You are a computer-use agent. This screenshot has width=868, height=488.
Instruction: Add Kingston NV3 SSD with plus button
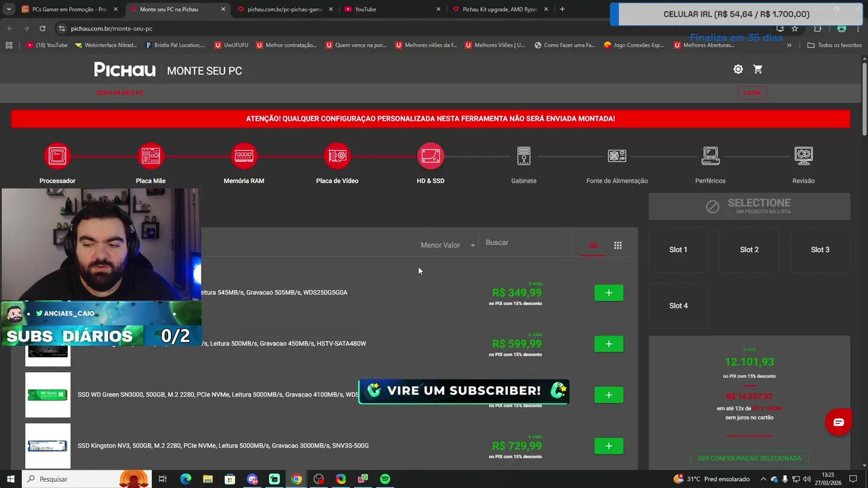coord(609,446)
